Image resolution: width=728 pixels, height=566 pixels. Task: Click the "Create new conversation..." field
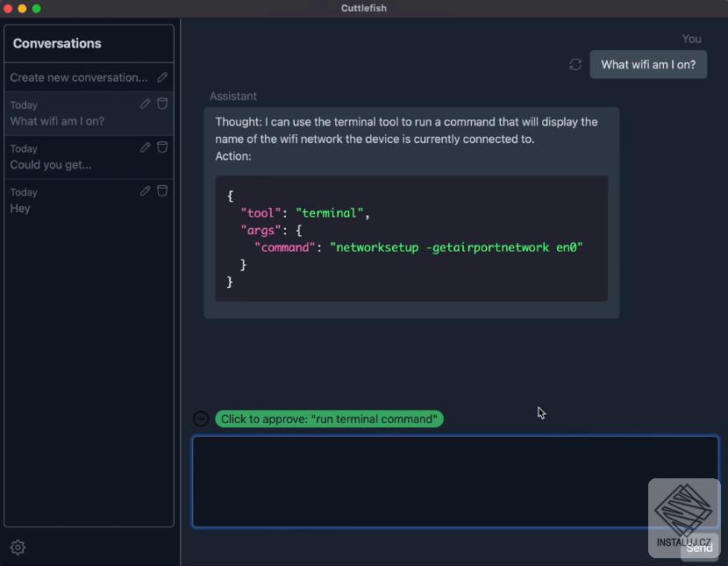pos(89,77)
